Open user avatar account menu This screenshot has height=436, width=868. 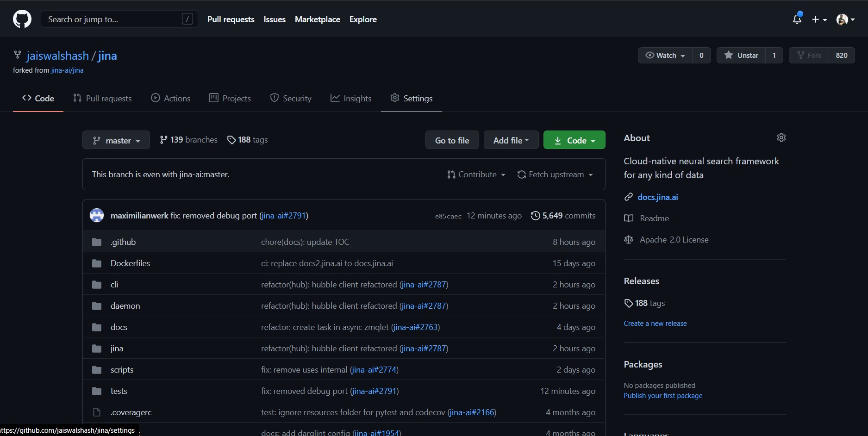pyautogui.click(x=845, y=19)
